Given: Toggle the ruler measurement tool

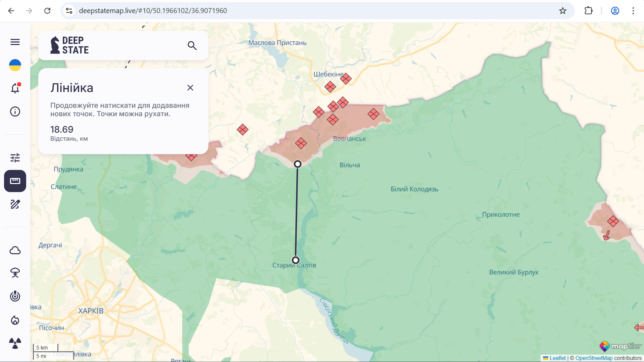Looking at the screenshot, I should (15, 181).
